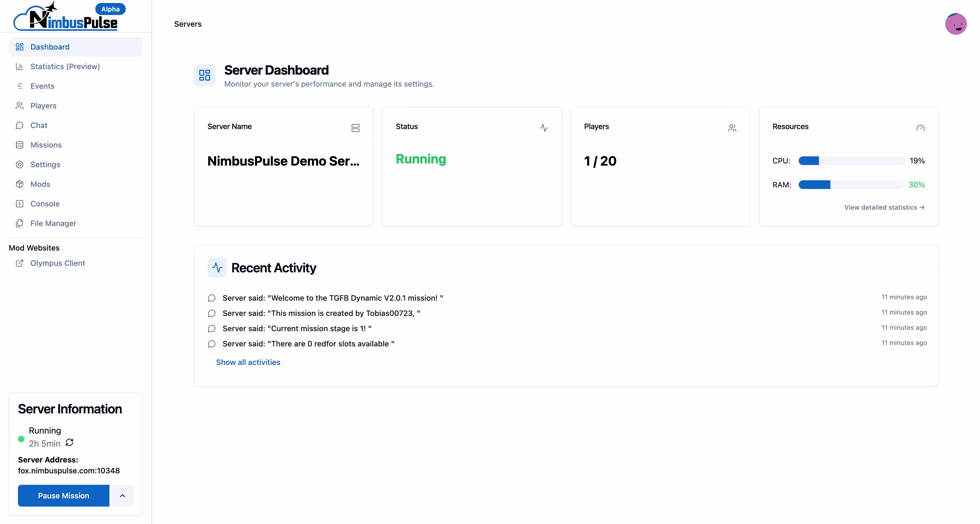
Task: Open the Chat section
Action: pyautogui.click(x=76, y=125)
